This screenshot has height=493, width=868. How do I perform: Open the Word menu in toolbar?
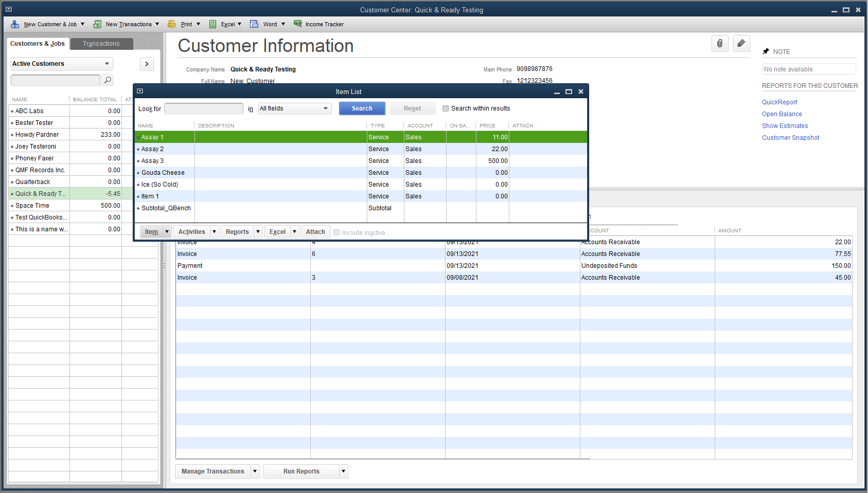click(270, 24)
